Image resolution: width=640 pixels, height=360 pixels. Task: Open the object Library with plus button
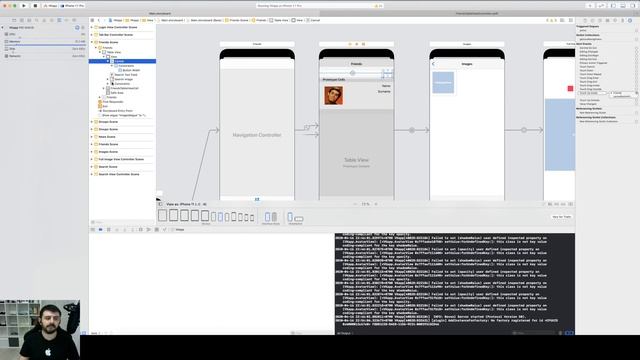[x=590, y=6]
